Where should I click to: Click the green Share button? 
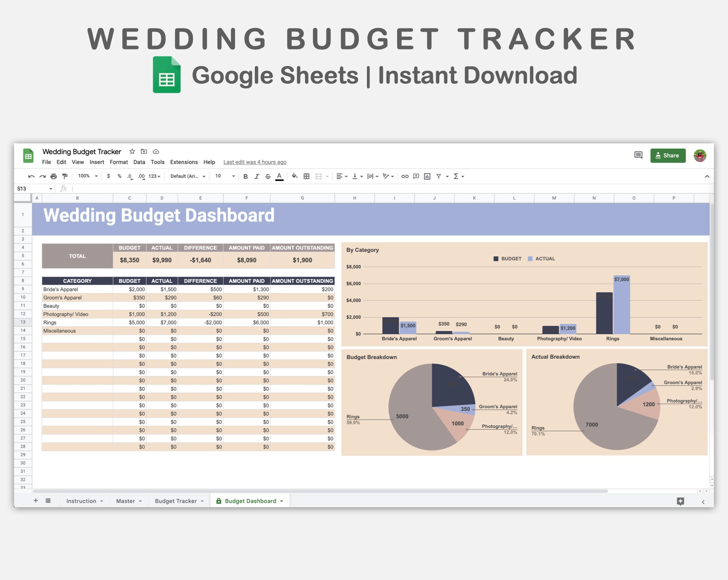pyautogui.click(x=668, y=156)
